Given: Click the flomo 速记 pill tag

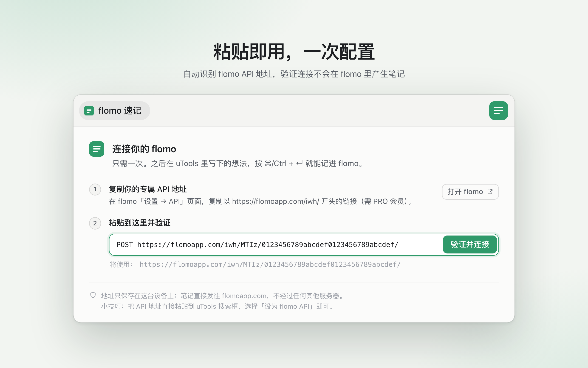Looking at the screenshot, I should pyautogui.click(x=114, y=110).
